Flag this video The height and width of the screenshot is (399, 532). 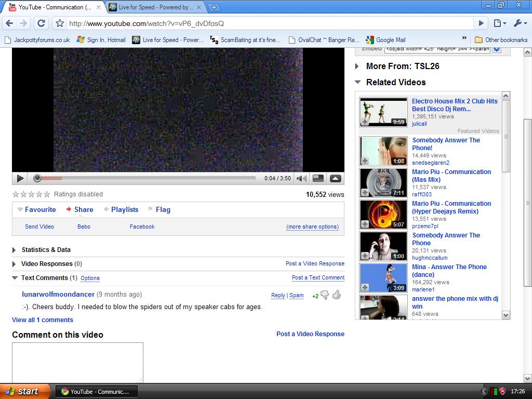point(159,210)
